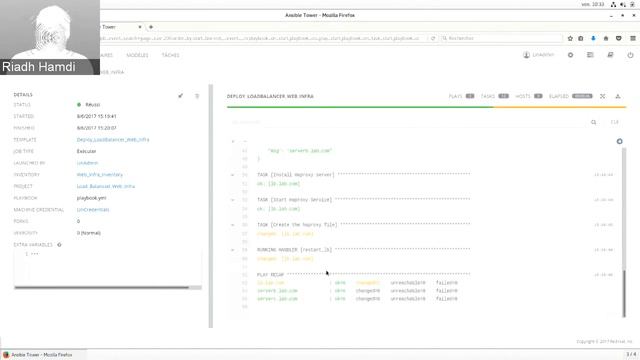The image size is (640, 360).
Task: Click the KEY button beside output search
Action: click(x=614, y=122)
